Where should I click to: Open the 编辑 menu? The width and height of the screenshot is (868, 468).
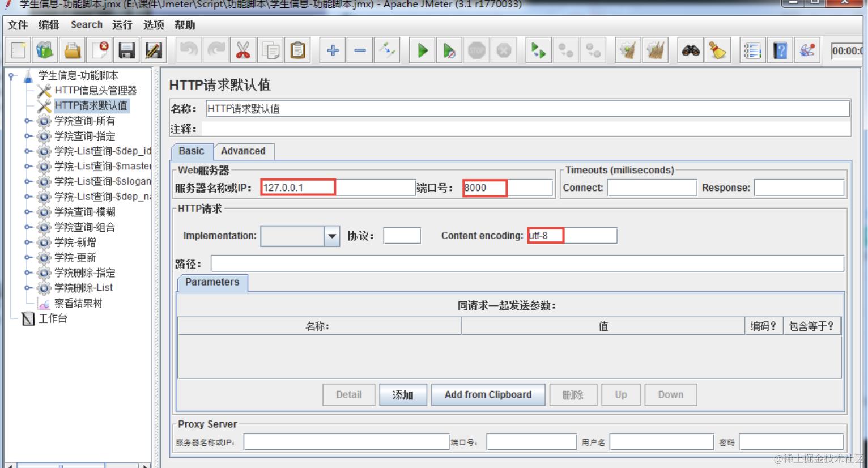point(49,25)
